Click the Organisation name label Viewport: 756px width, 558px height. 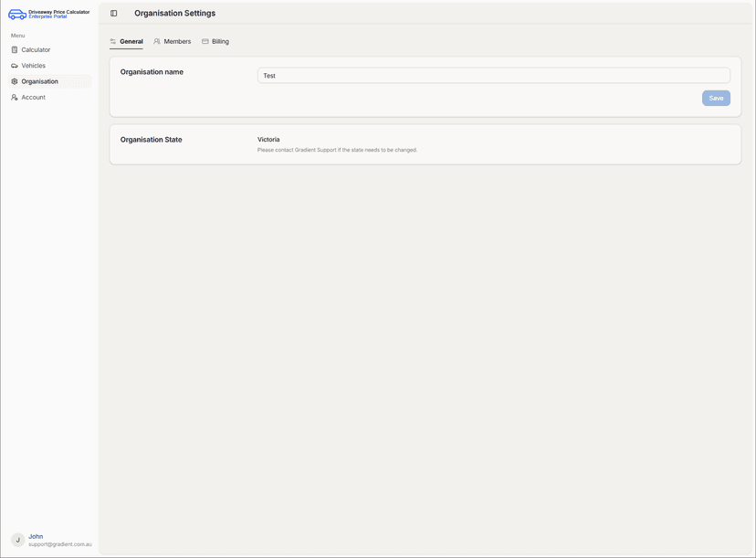152,72
